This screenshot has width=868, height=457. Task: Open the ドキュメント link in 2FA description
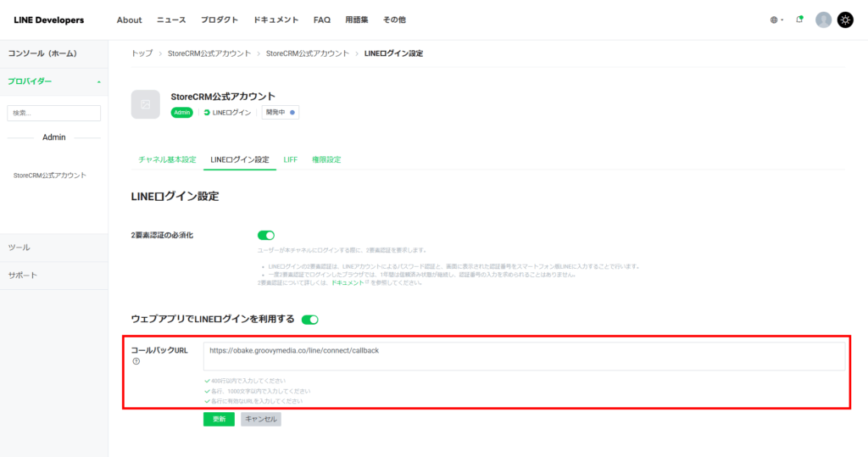point(347,282)
